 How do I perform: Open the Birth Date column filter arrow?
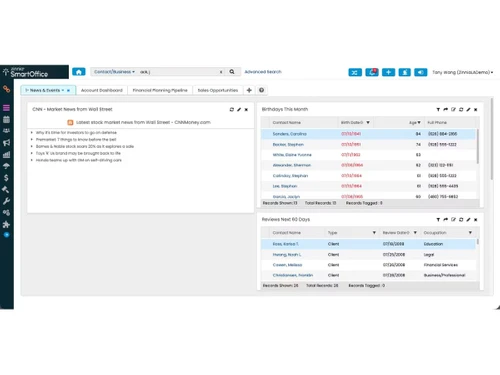368,123
